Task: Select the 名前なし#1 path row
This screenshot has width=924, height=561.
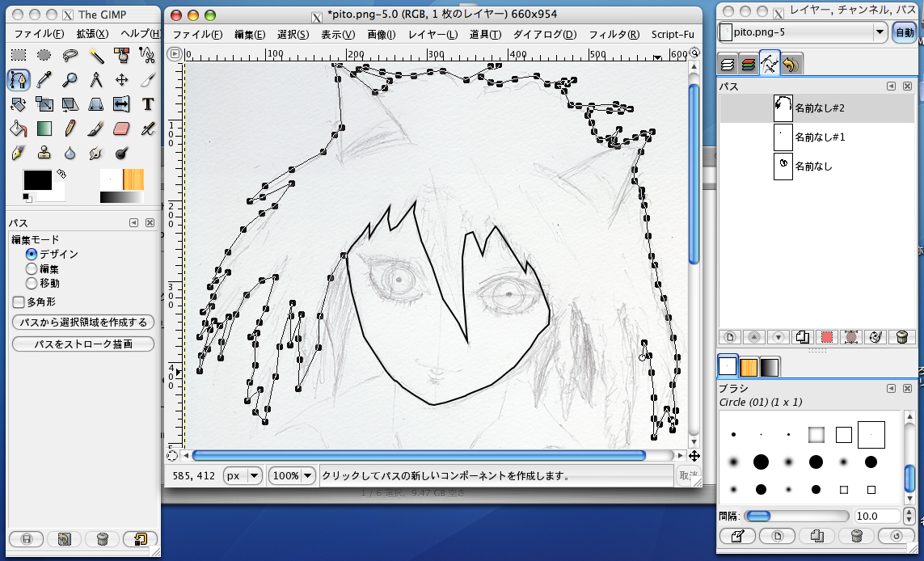Action: point(816,137)
